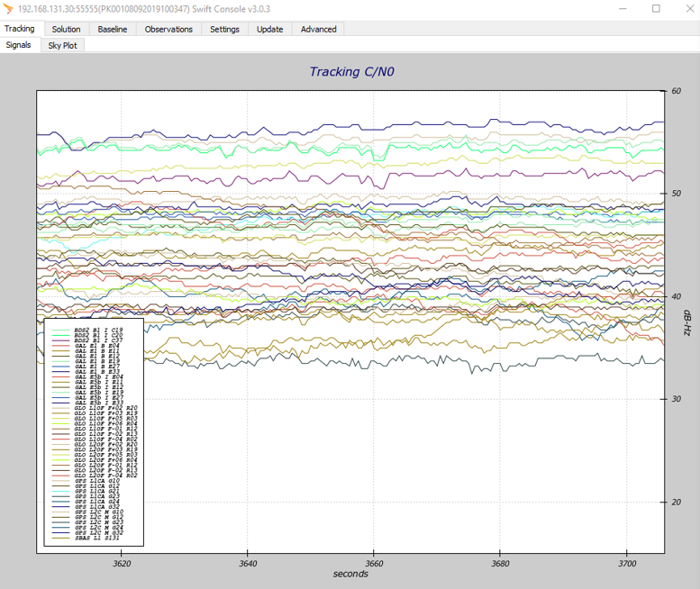This screenshot has width=700, height=589.
Task: Click legend entry GAL E5b I E12
Action: (87, 387)
